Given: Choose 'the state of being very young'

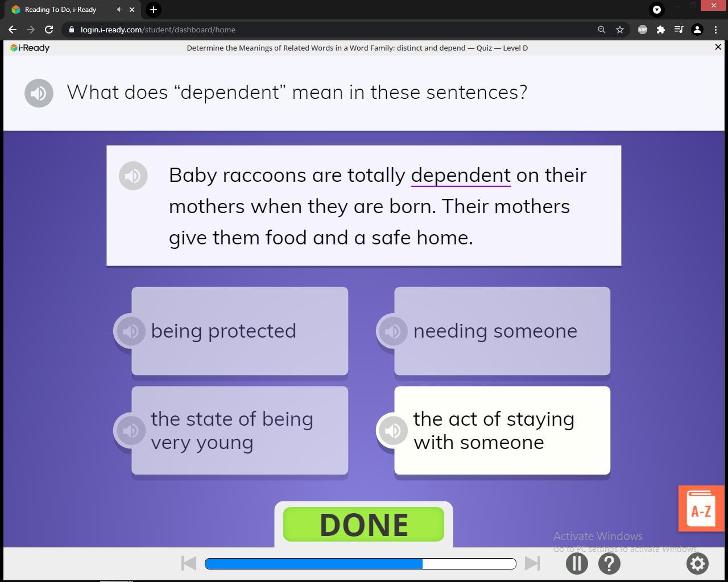Looking at the screenshot, I should (x=240, y=430).
